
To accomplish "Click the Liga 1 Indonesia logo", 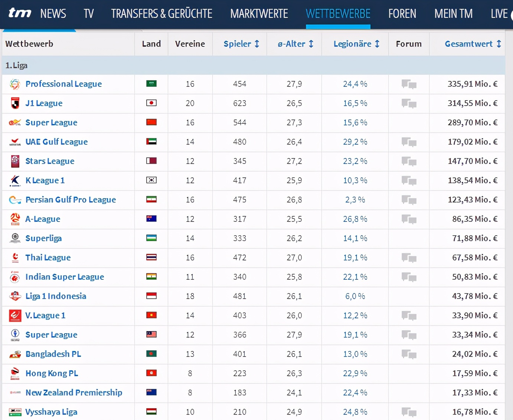I will (15, 296).
